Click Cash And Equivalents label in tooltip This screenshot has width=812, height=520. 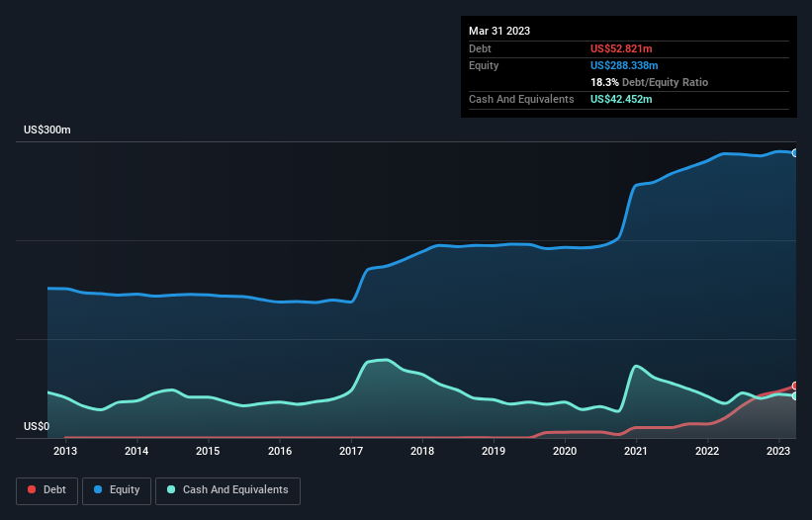pos(521,99)
